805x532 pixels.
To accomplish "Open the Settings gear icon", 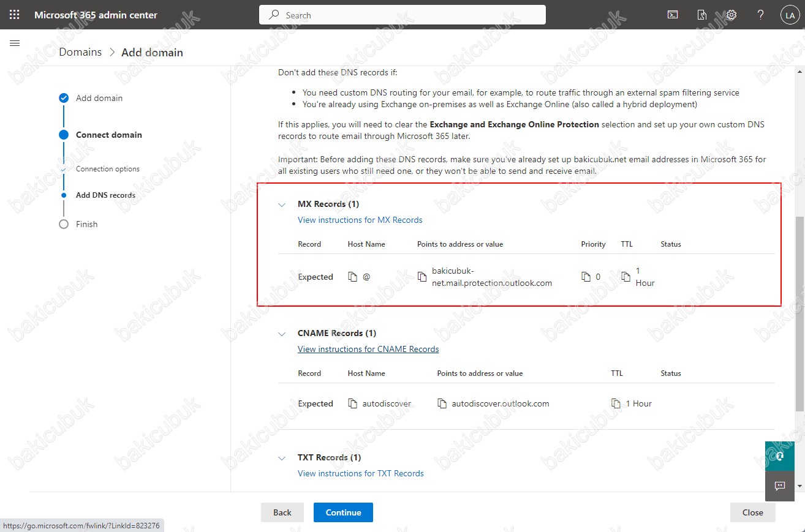I will (731, 15).
